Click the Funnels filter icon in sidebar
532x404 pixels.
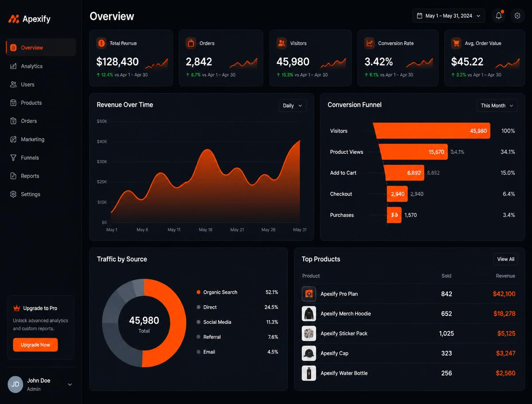tap(13, 158)
